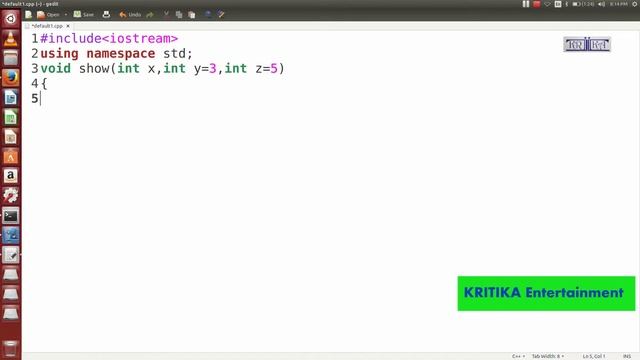640x360 pixels.
Task: Copy the selected text icon
Action: [179, 15]
